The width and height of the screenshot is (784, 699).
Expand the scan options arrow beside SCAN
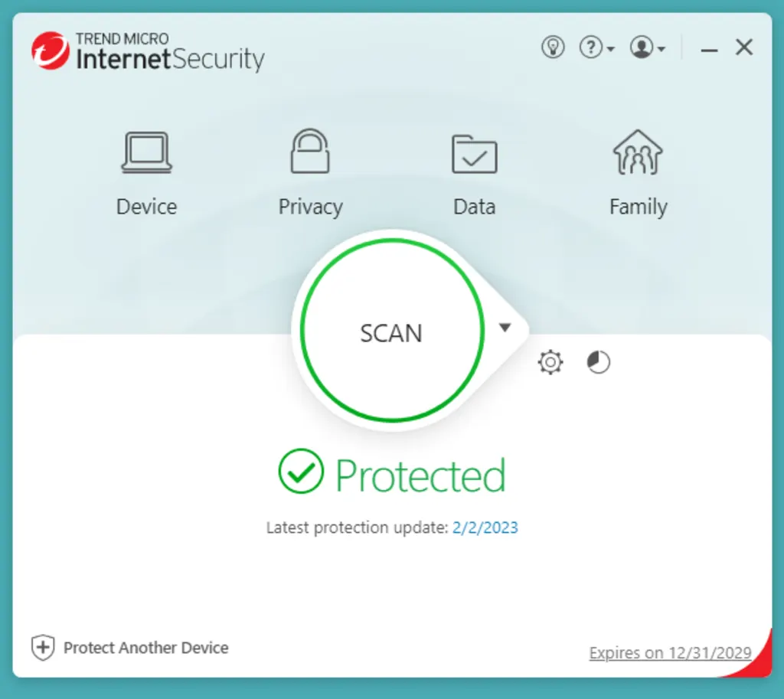point(505,327)
